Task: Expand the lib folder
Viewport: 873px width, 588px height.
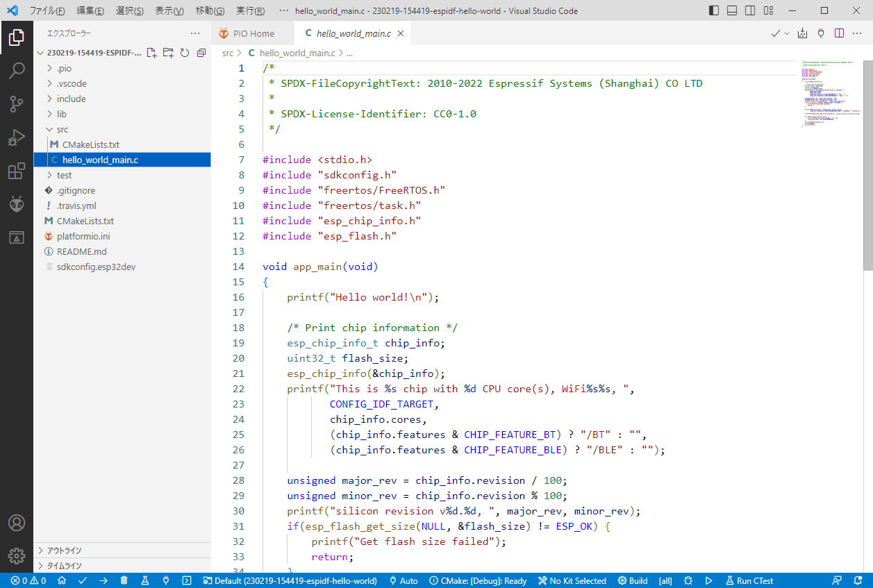Action: 122,114
